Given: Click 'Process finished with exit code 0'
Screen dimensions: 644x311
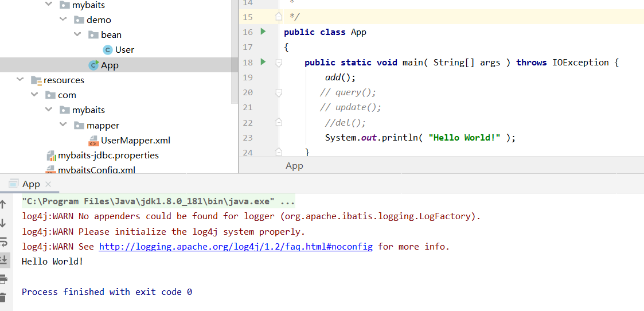Looking at the screenshot, I should point(107,291).
